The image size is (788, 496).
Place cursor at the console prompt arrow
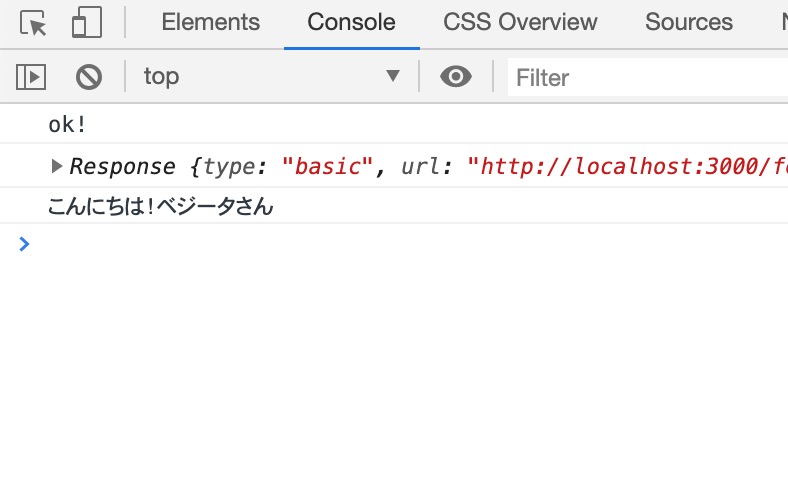pos(24,244)
